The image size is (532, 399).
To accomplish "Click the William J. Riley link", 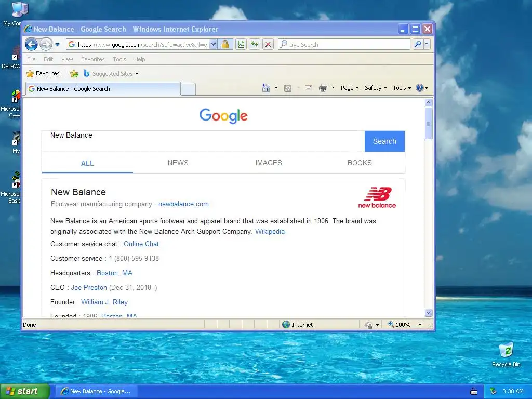I will [104, 302].
